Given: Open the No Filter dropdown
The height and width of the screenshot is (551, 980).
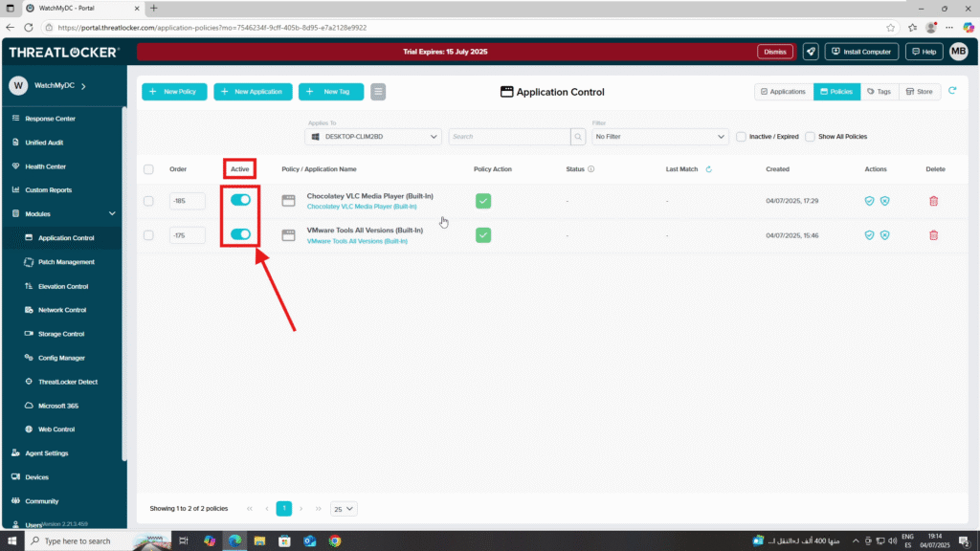Looking at the screenshot, I should (660, 136).
